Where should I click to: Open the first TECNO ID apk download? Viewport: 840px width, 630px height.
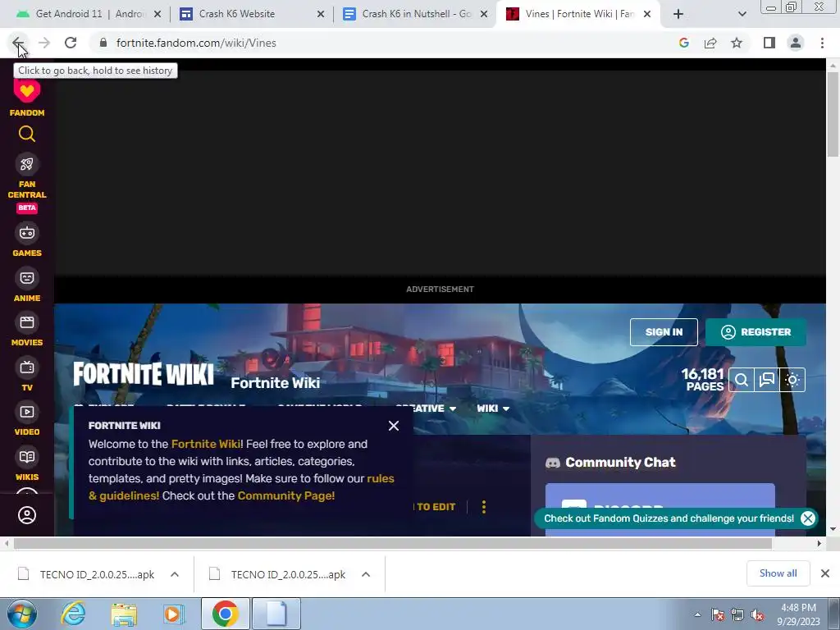click(89, 574)
